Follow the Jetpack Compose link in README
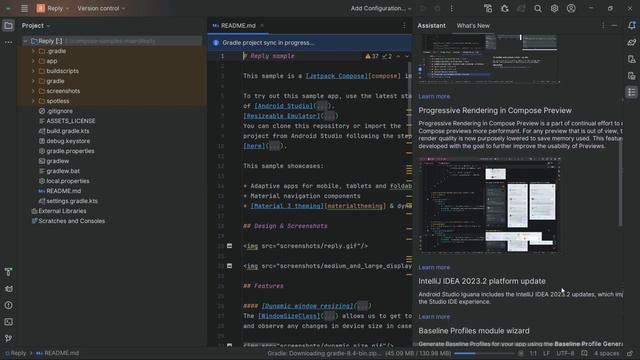The width and height of the screenshot is (640, 360). tap(336, 76)
